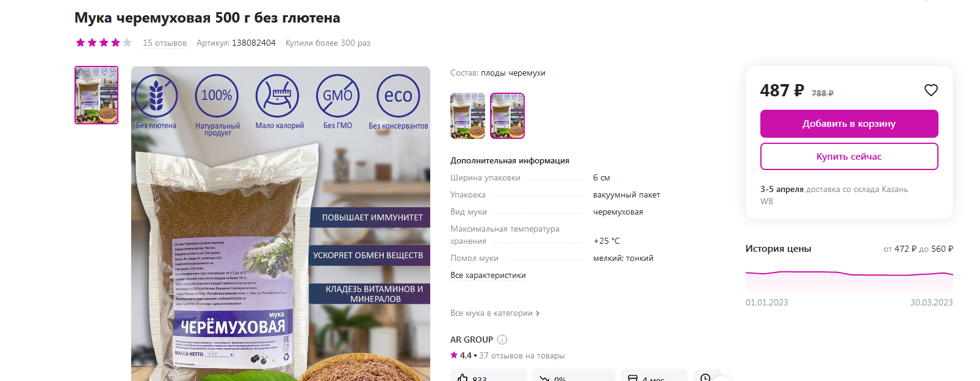This screenshot has height=381, width=980.
Task: Select left gallery preview thumbnail
Action: [x=96, y=95]
